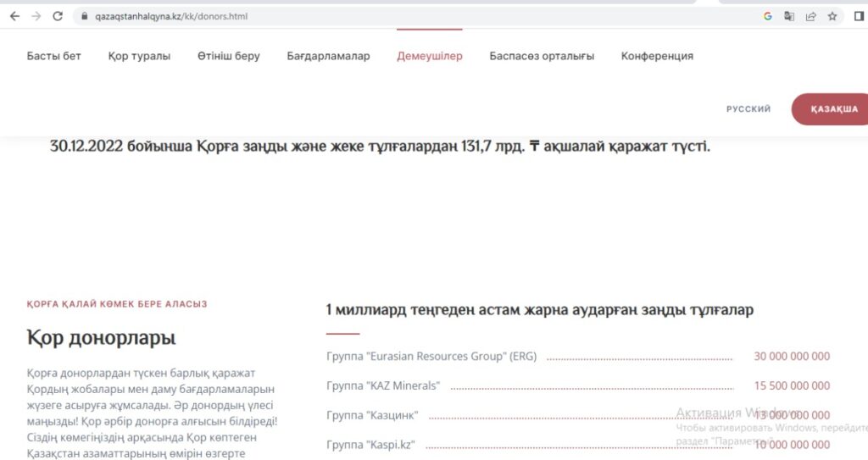Open the browser side panel icon
868x460 pixels.
859,16
